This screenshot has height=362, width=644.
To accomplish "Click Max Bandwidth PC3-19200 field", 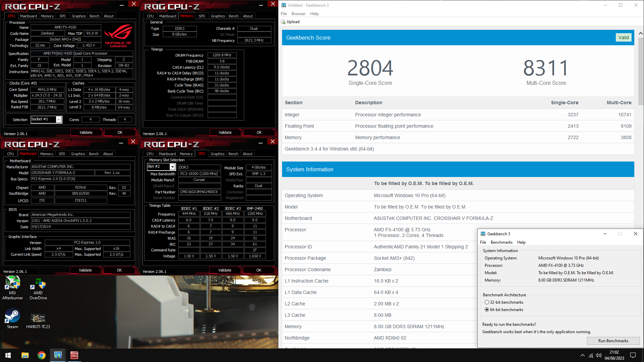I will [x=199, y=174].
